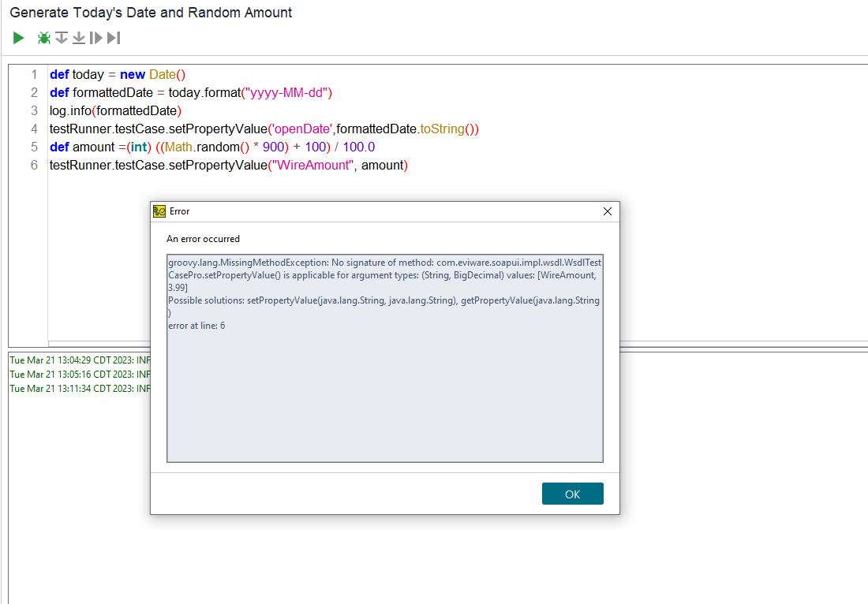
Task: Run the Groovy script with green play button
Action: point(19,38)
